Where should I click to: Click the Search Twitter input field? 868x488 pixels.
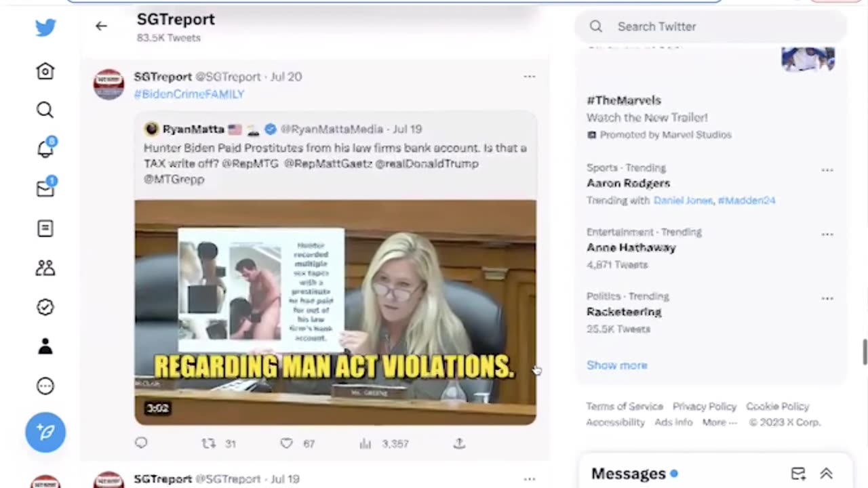click(711, 26)
